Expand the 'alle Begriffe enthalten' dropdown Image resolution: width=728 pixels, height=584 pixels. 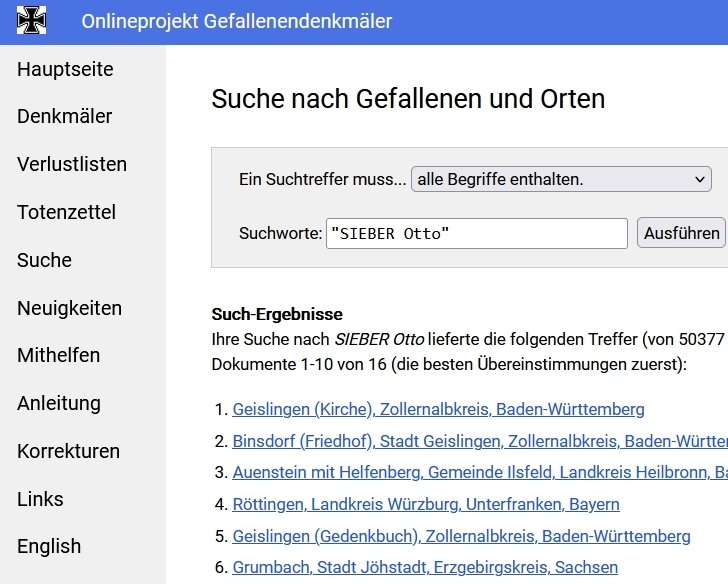(x=561, y=180)
